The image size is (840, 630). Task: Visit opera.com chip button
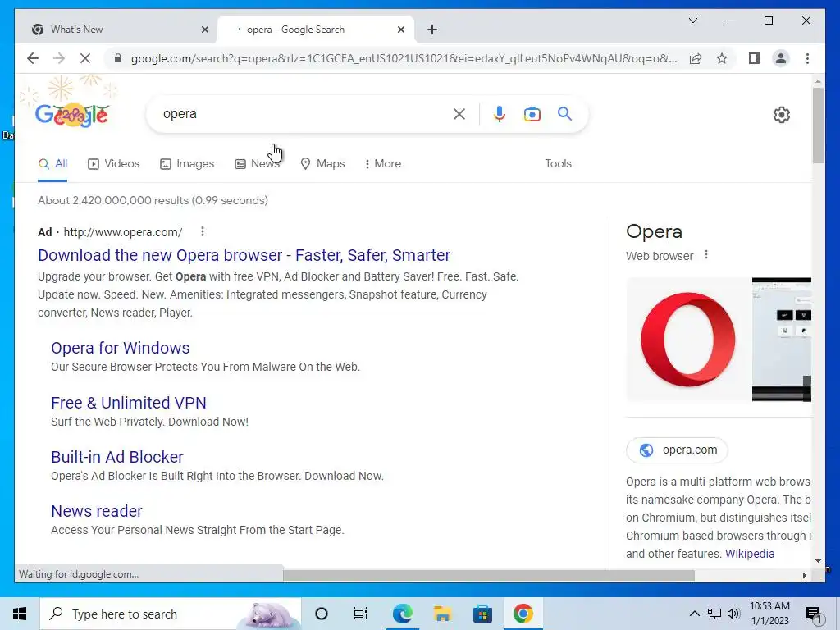point(677,450)
